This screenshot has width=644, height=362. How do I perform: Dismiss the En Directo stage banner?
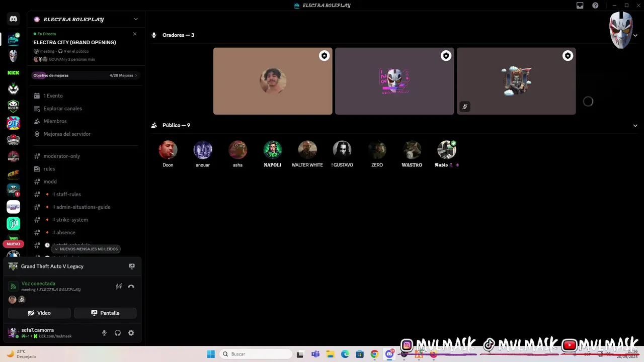click(135, 34)
